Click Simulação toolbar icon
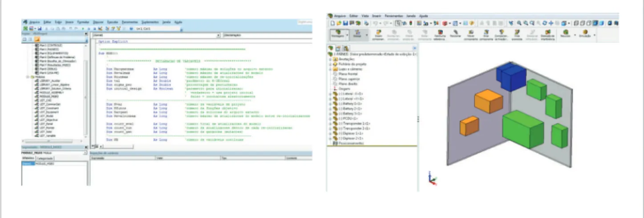Image resolution: width=644 pixels, height=218 pixels. point(585,34)
